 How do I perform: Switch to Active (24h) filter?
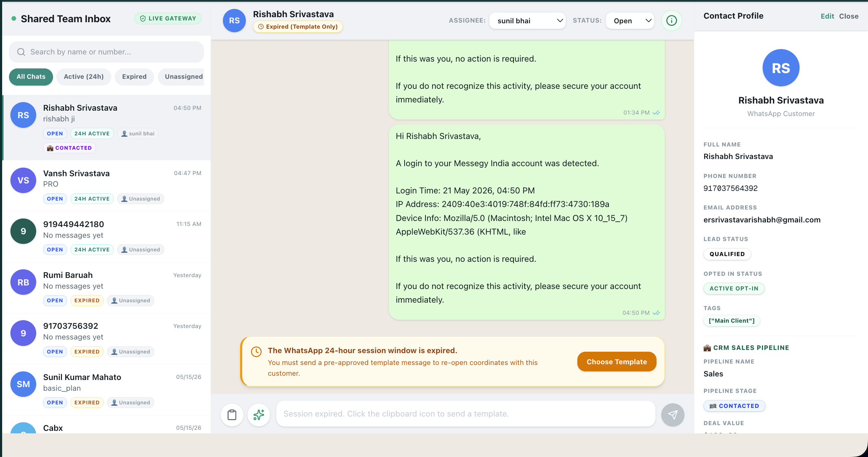tap(84, 77)
